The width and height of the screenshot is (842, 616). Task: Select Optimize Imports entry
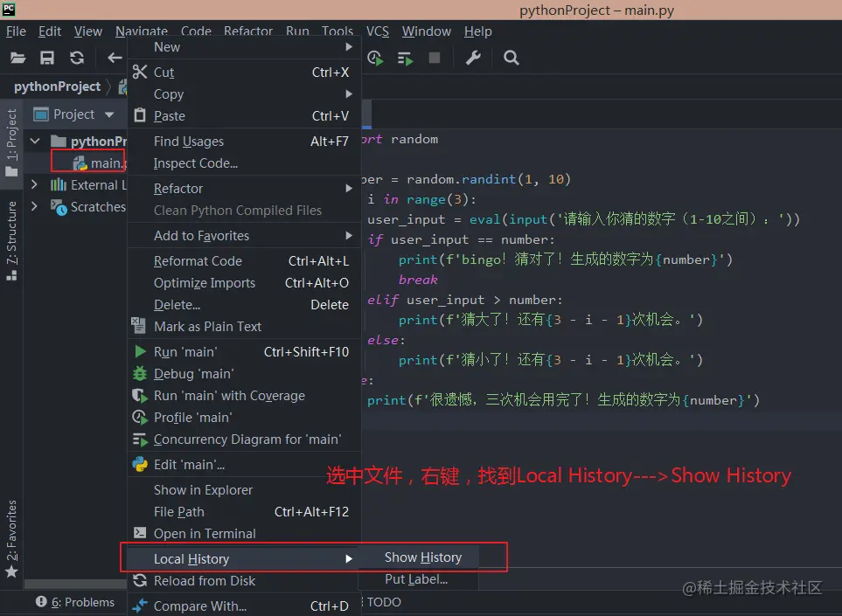(x=244, y=283)
